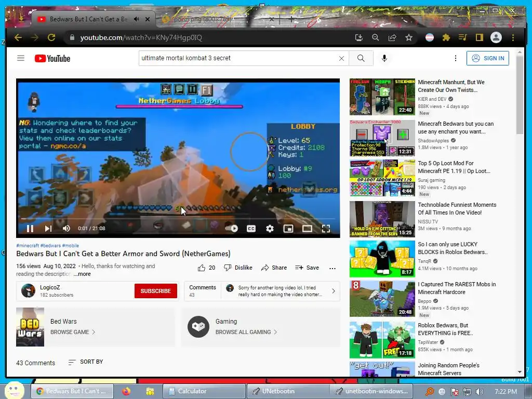The width and height of the screenshot is (532, 399).
Task: Click the #mobile hashtag
Action: [71, 246]
